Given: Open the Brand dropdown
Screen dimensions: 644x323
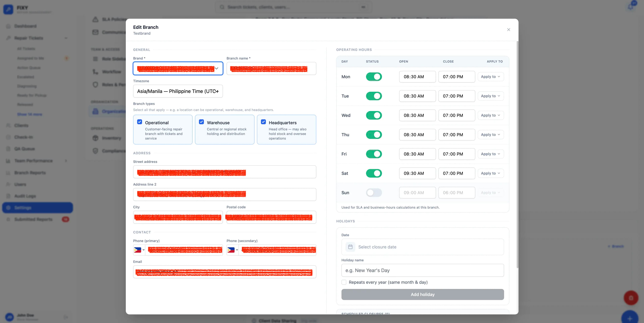Looking at the screenshot, I should [x=178, y=68].
